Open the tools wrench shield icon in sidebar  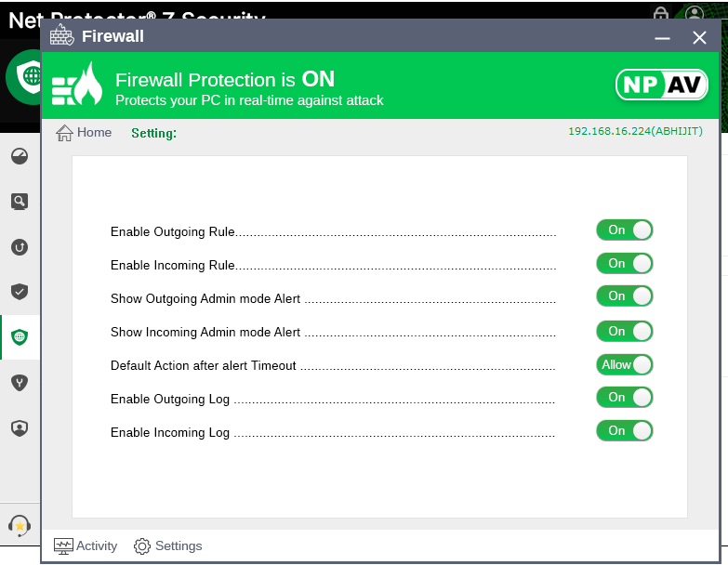[20, 382]
